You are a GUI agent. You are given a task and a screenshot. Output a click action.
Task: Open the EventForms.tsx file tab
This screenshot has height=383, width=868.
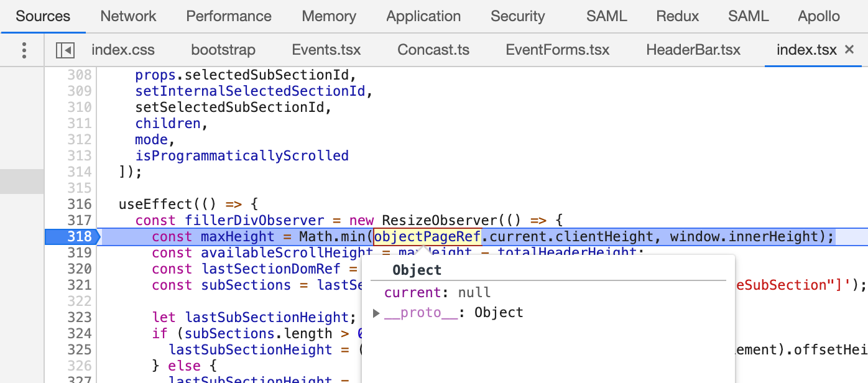(557, 50)
